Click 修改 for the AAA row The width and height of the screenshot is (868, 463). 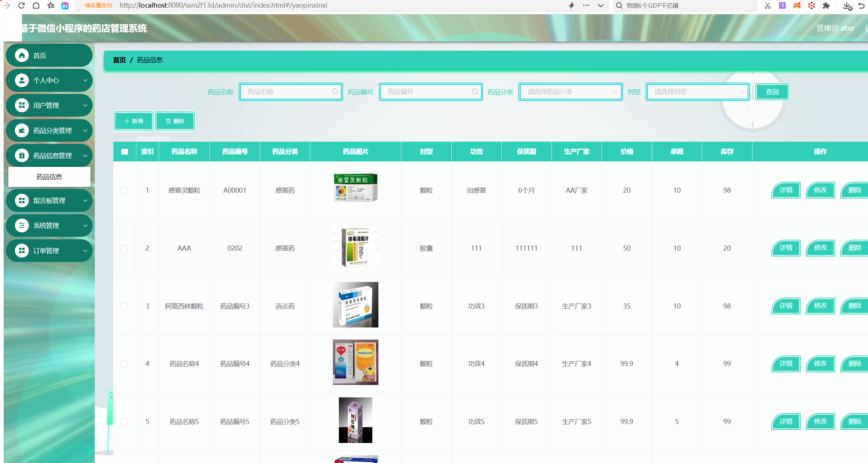820,248
